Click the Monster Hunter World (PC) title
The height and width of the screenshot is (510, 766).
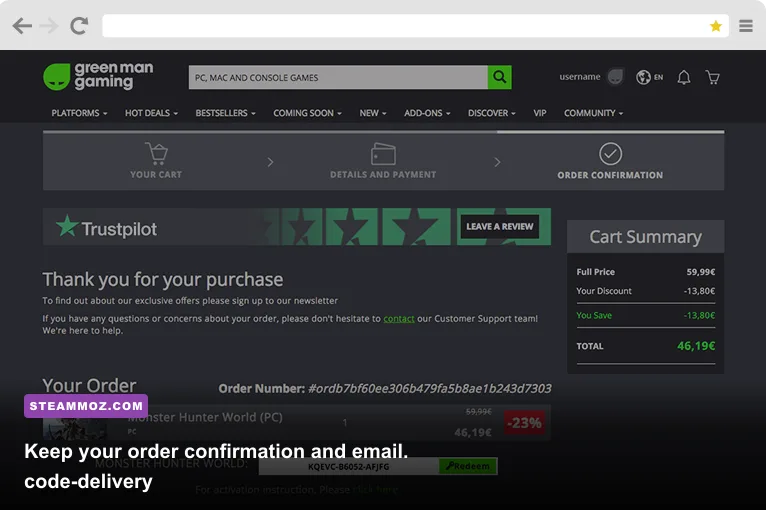pos(205,417)
